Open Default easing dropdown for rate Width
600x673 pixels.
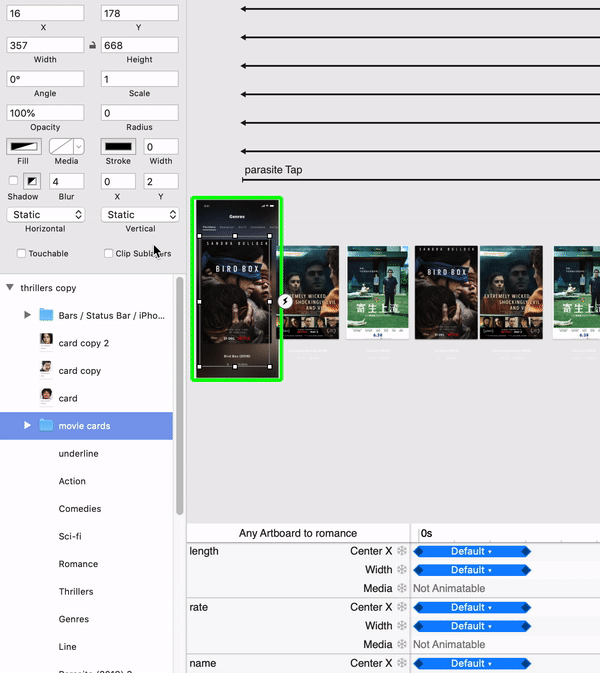click(472, 626)
